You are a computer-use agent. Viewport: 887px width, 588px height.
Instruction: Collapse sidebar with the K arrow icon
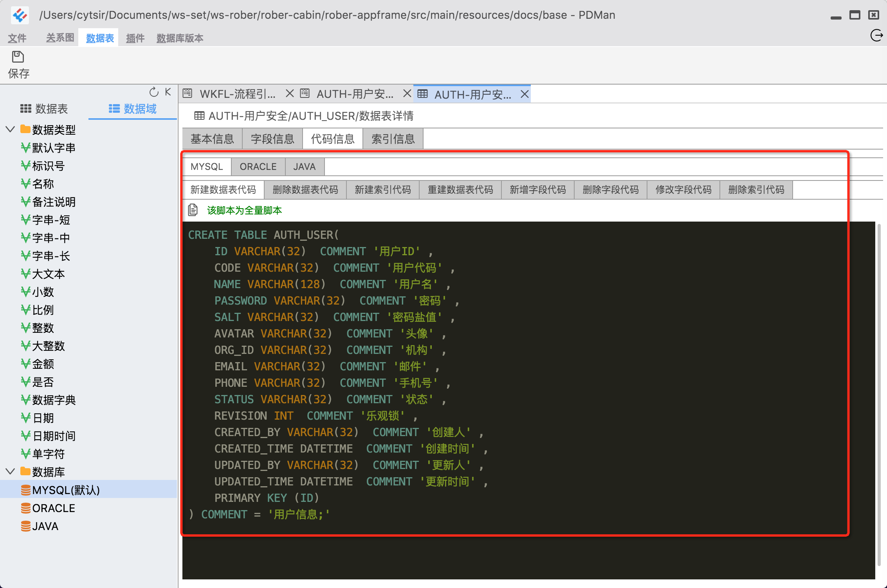click(x=168, y=92)
